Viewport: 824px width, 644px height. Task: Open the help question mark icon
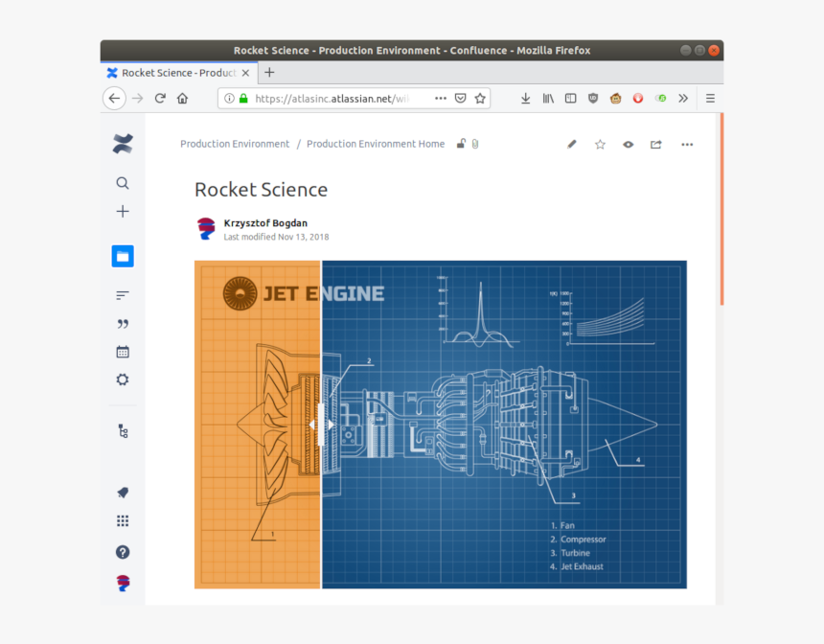[123, 552]
